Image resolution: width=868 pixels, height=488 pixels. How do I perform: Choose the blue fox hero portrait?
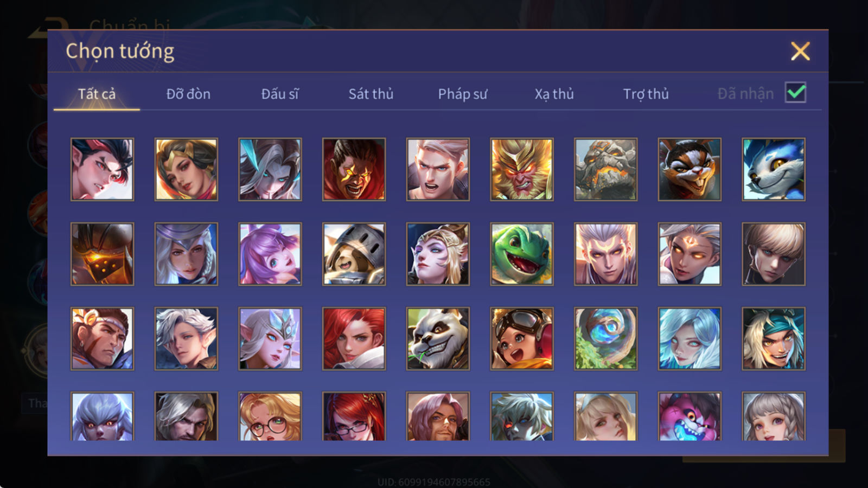click(774, 169)
